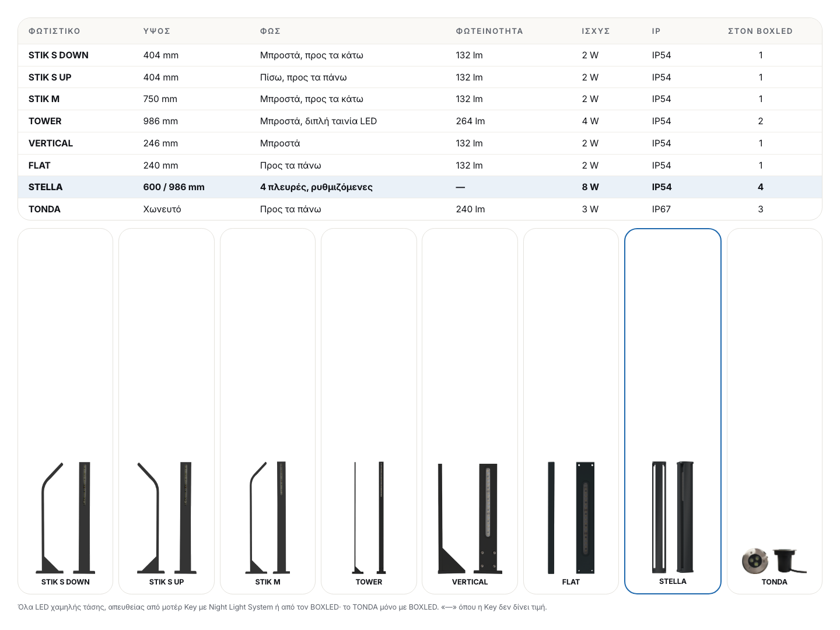Select the ΙΣΧΥΣ column header
Image resolution: width=840 pixels, height=630 pixels.
tap(596, 32)
